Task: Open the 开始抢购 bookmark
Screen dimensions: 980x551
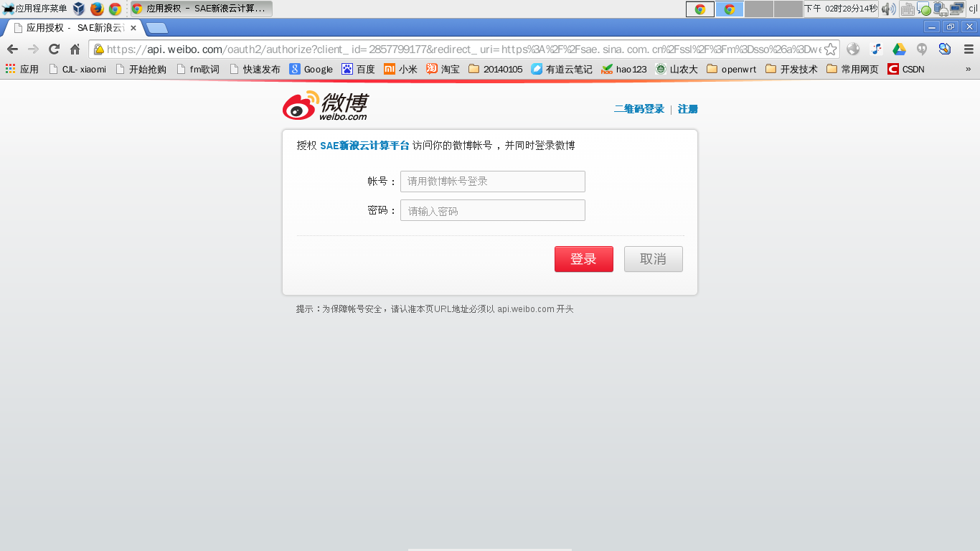Action: (141, 69)
